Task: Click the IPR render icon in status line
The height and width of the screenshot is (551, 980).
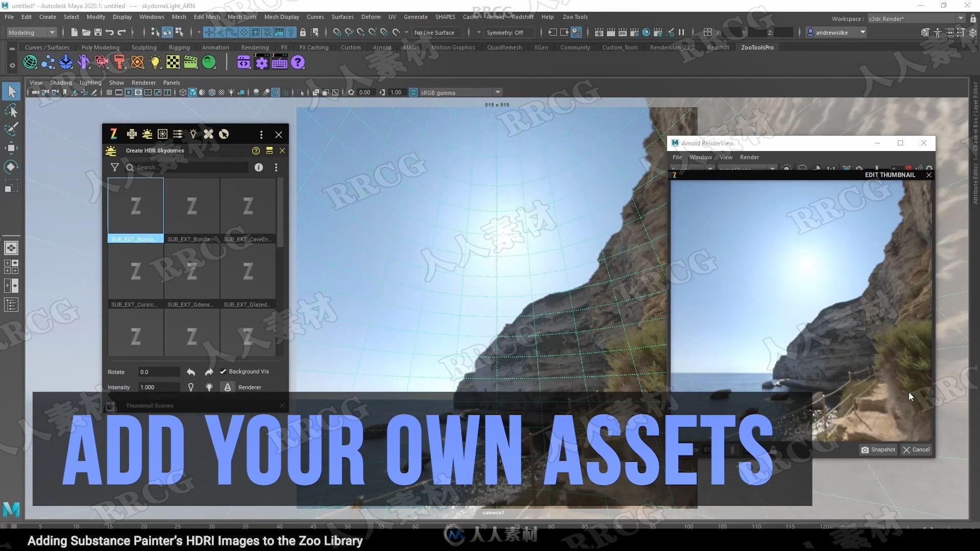Action: 622,32
